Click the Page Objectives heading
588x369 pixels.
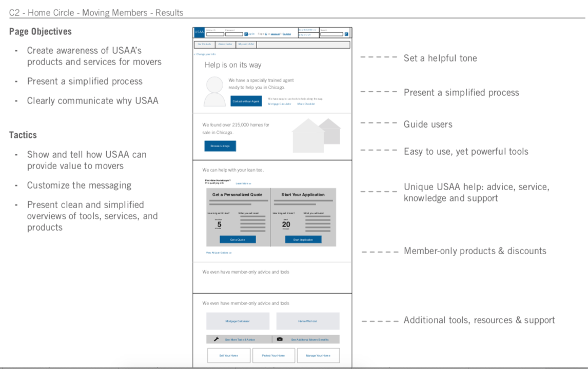(x=41, y=31)
